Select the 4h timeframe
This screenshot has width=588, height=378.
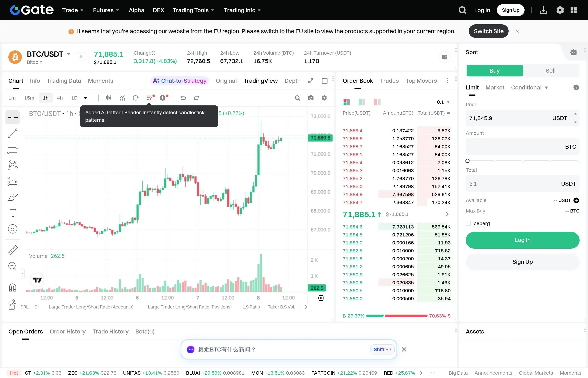[60, 98]
